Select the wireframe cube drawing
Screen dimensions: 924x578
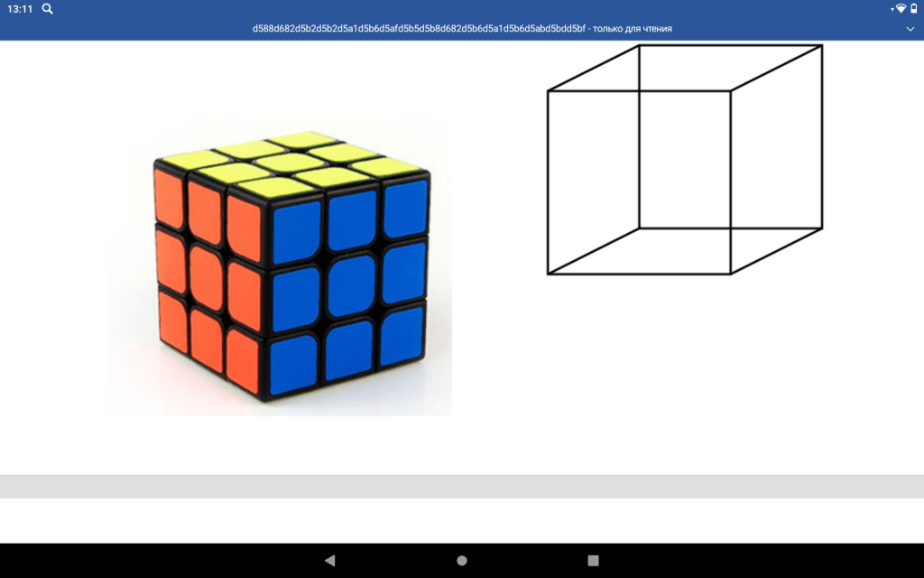684,159
